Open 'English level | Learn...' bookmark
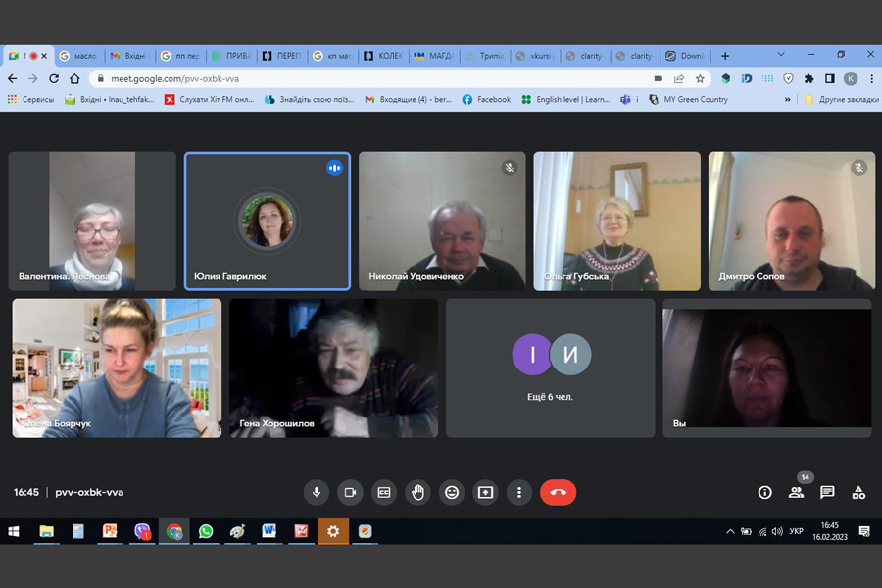Viewport: 882px width, 588px height. pos(565,100)
